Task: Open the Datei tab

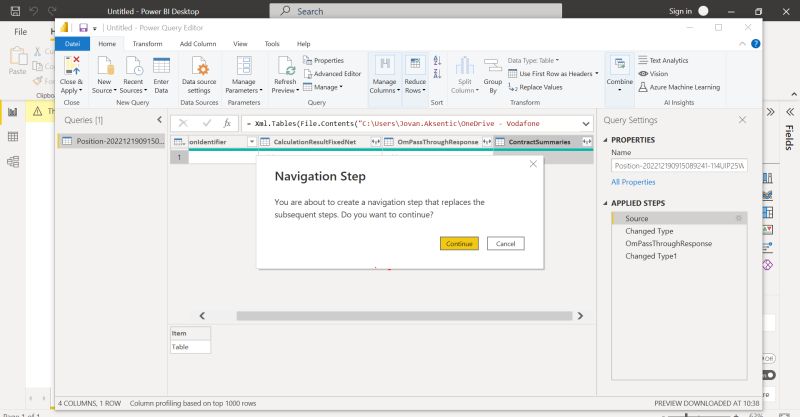Action: coord(72,44)
